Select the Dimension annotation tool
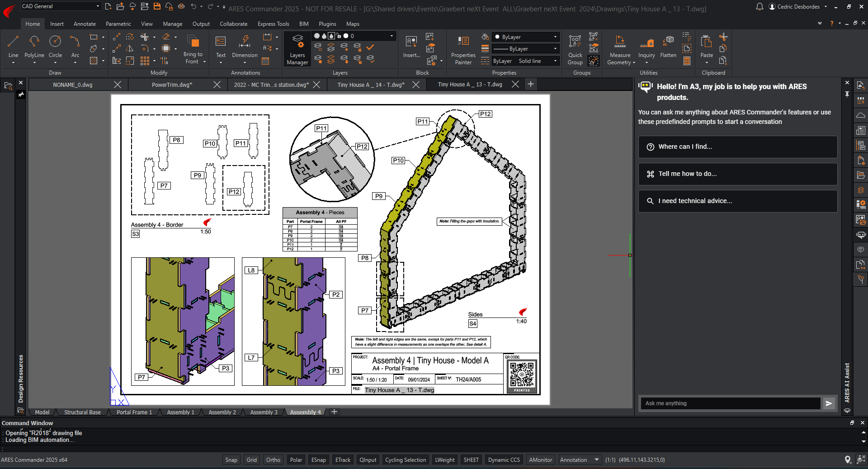The image size is (868, 469). tap(245, 47)
